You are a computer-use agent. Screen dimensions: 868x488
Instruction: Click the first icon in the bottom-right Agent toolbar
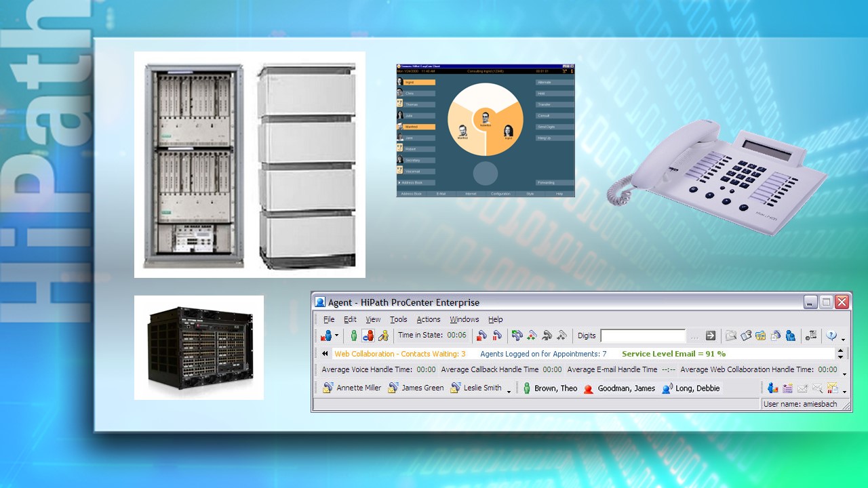coord(772,388)
